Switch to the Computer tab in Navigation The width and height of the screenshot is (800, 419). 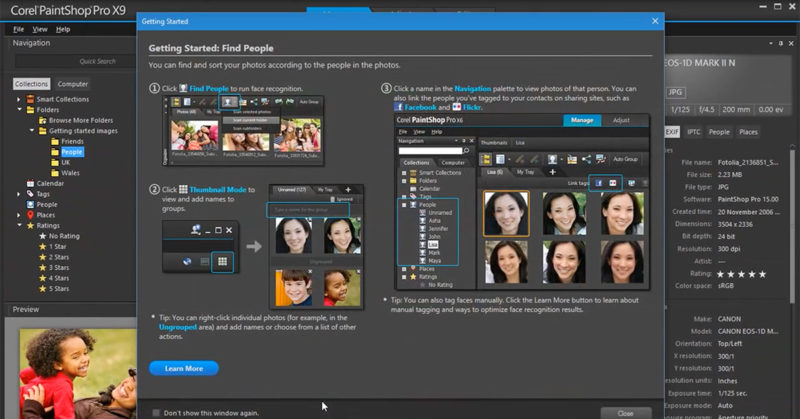point(72,84)
